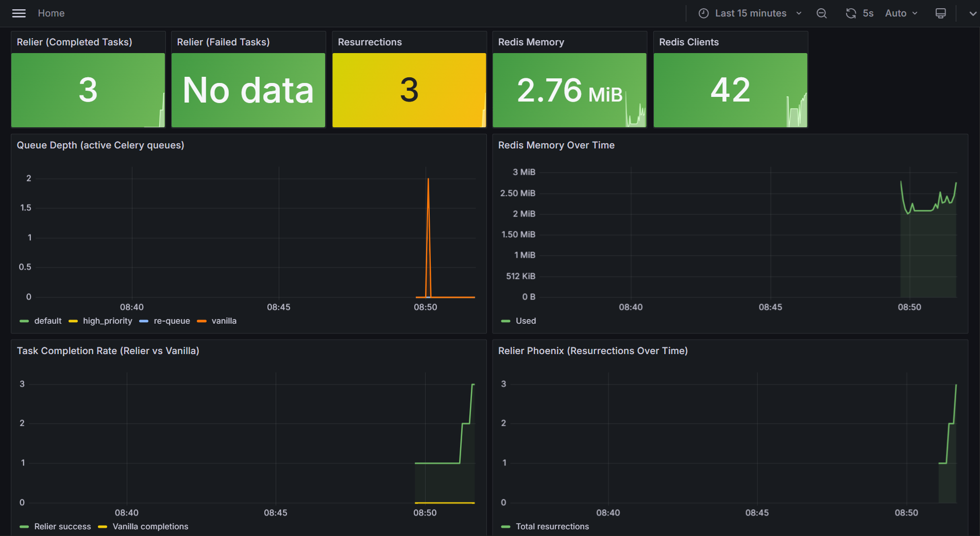Open the Total resurrections color swatch
The height and width of the screenshot is (536, 980).
coord(505,527)
